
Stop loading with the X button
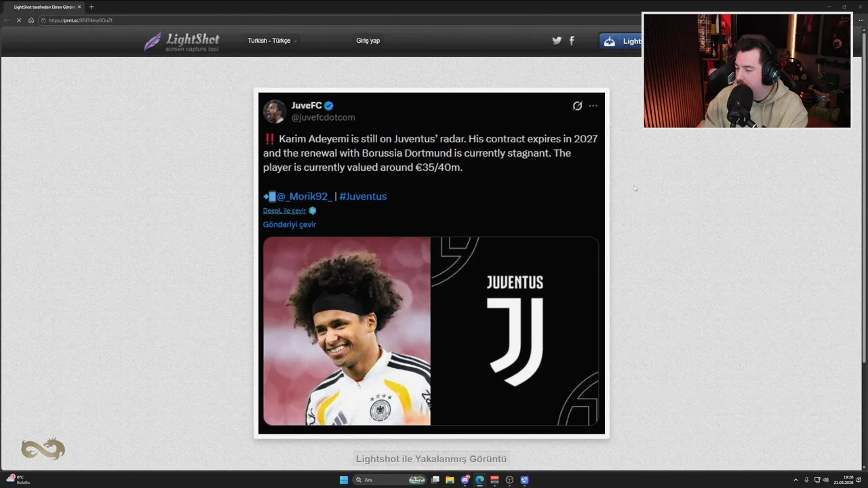(19, 20)
